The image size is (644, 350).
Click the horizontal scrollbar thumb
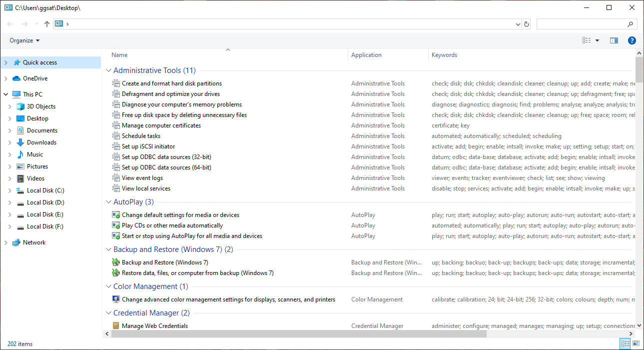299,334
